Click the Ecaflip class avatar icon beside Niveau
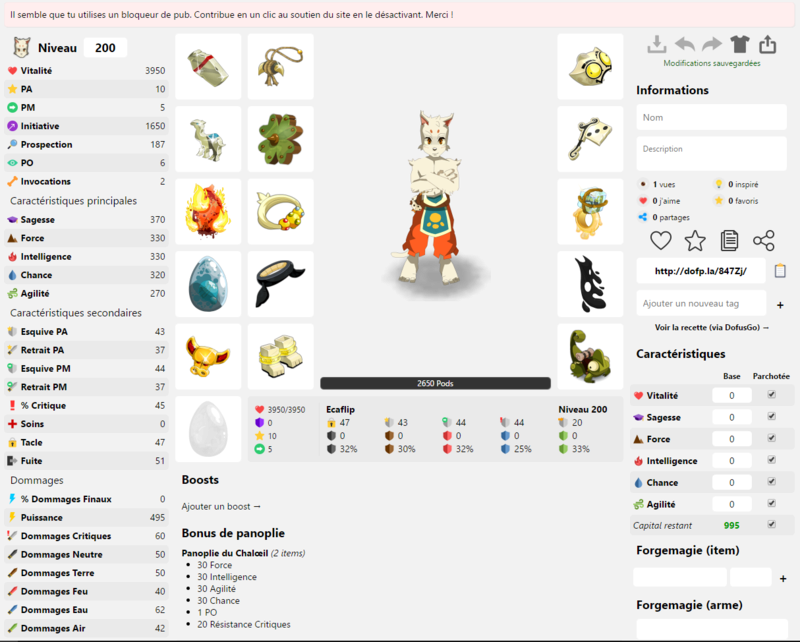This screenshot has width=800, height=642. (21, 47)
